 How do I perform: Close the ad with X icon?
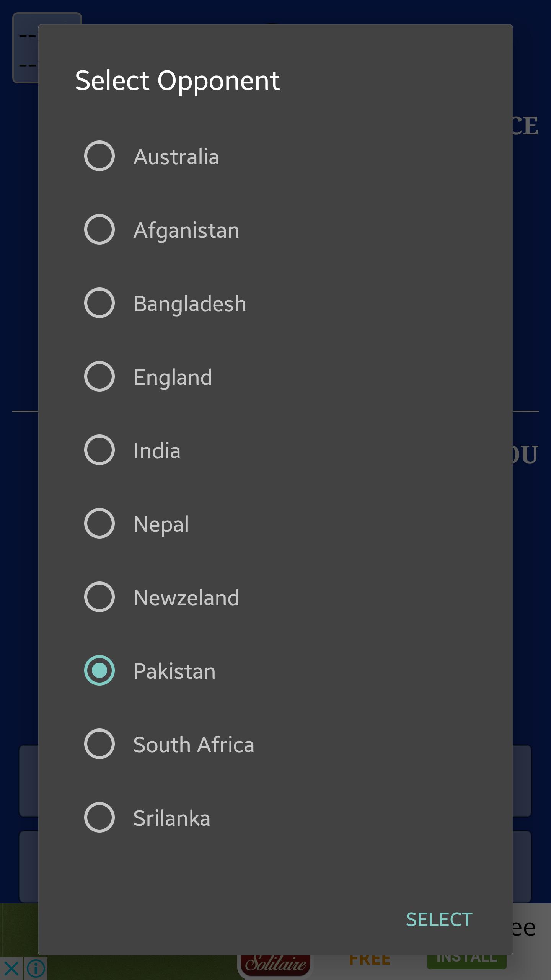tap(11, 968)
